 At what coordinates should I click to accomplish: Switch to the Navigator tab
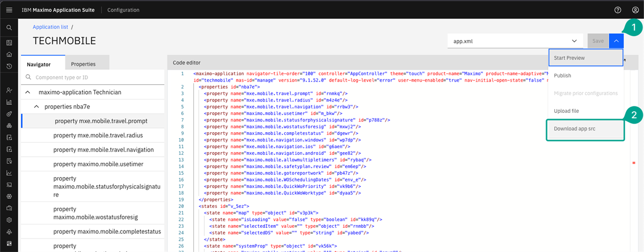[43, 63]
